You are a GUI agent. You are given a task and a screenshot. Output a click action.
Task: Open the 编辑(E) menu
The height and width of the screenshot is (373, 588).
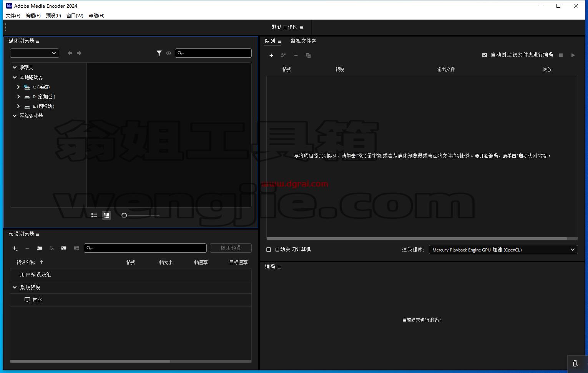pyautogui.click(x=33, y=16)
